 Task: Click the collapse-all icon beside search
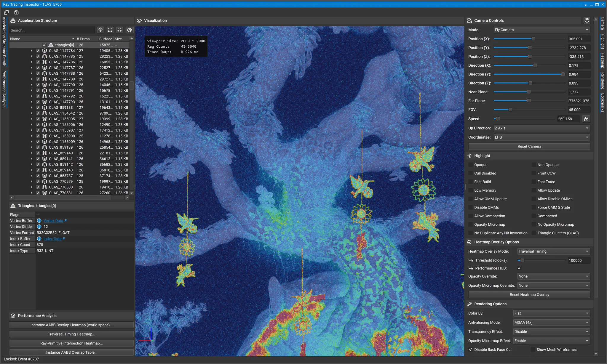point(119,30)
